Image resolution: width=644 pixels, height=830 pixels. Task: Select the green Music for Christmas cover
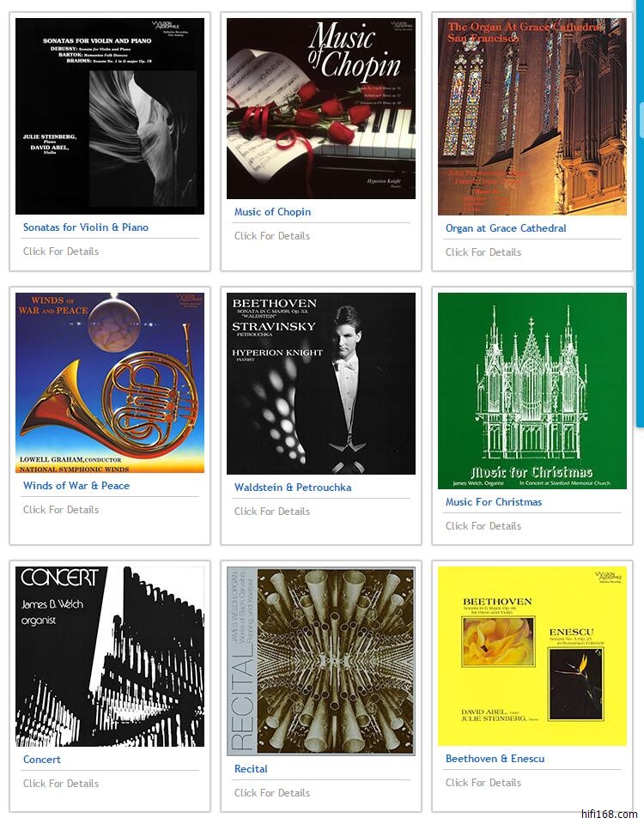(x=532, y=391)
